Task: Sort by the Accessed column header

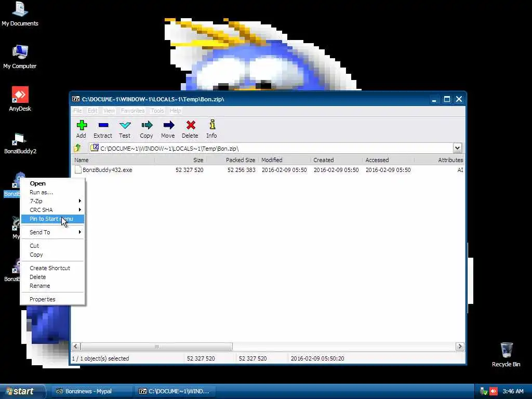Action: tap(389, 160)
